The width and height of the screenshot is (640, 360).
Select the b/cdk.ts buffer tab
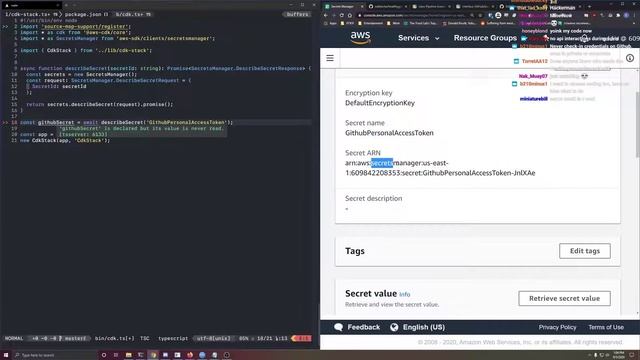click(132, 14)
